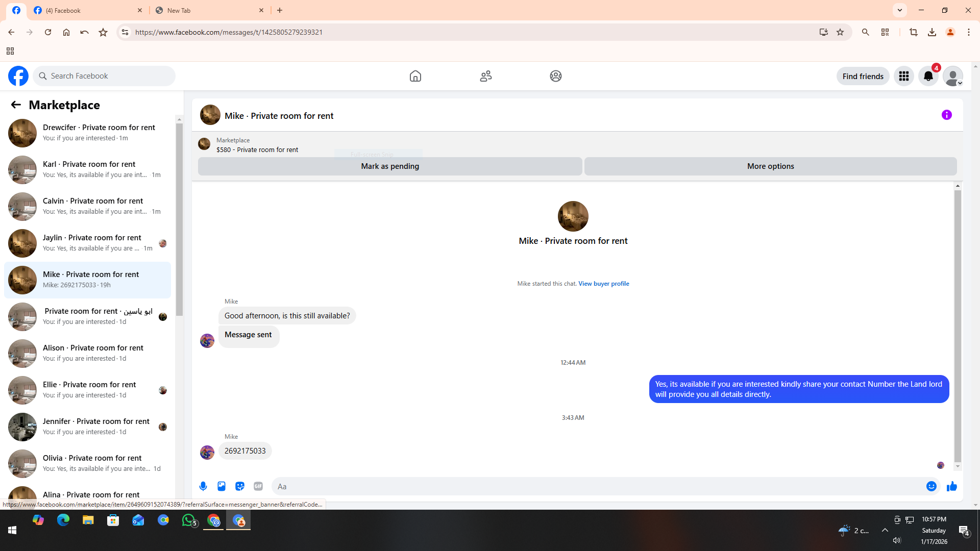980x551 pixels.
Task: Click More options button
Action: click(770, 166)
